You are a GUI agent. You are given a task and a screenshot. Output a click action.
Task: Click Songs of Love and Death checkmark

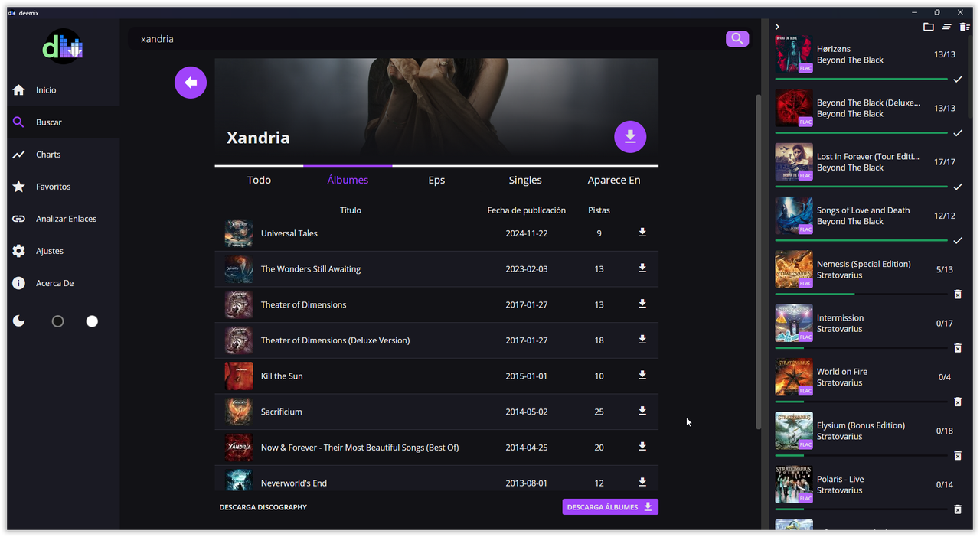(957, 241)
